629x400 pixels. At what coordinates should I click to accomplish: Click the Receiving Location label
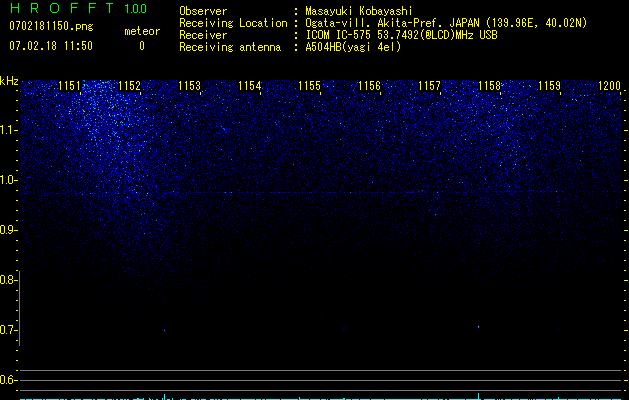pos(233,23)
